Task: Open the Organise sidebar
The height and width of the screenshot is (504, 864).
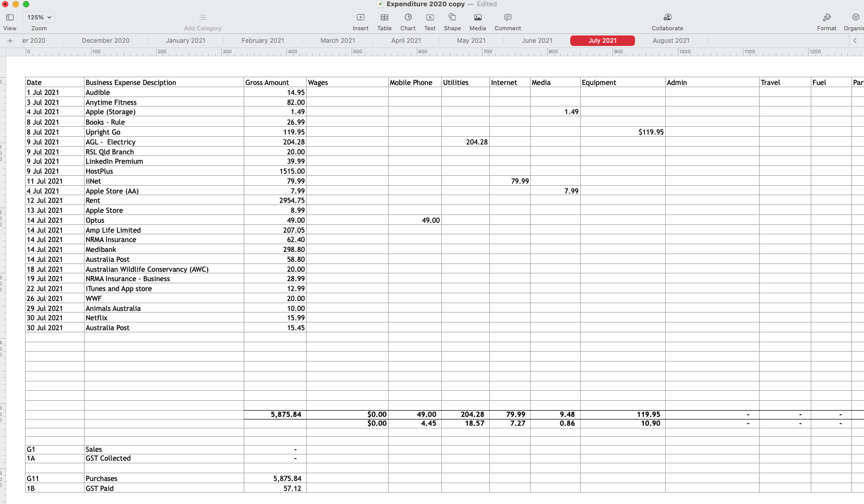Action: click(856, 17)
